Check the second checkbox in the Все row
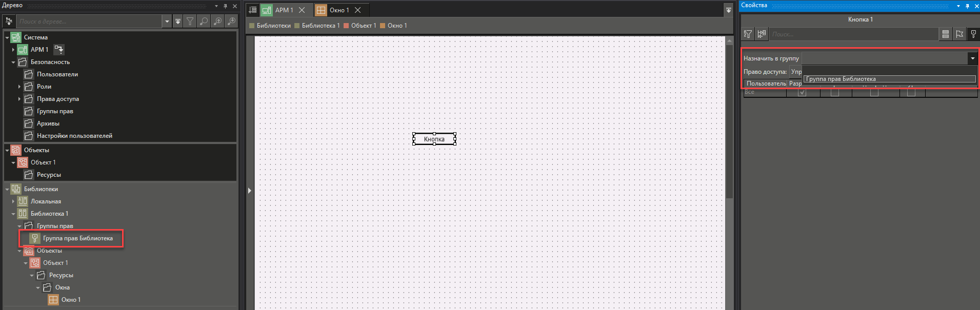 click(x=835, y=93)
